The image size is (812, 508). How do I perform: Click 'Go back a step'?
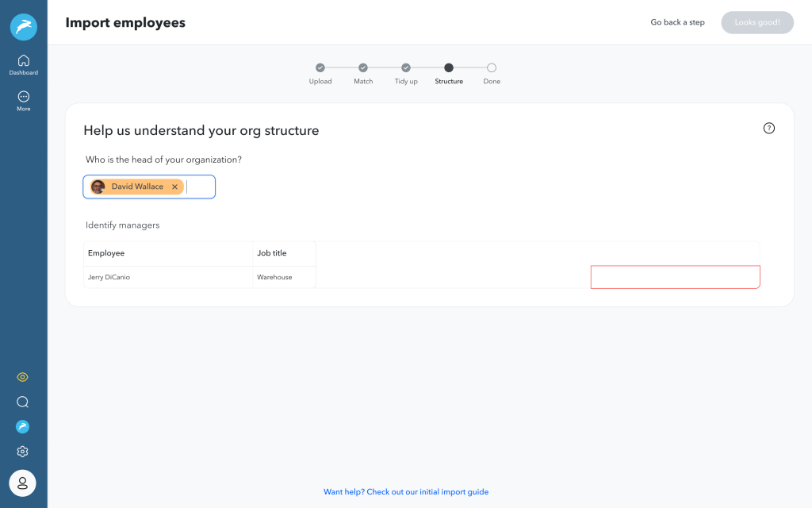point(677,22)
